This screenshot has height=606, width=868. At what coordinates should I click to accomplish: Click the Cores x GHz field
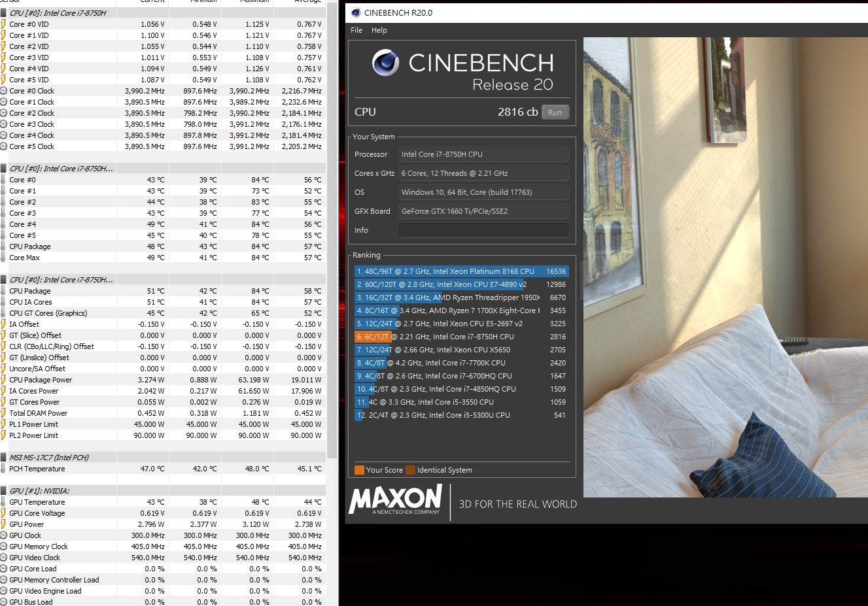[x=483, y=173]
